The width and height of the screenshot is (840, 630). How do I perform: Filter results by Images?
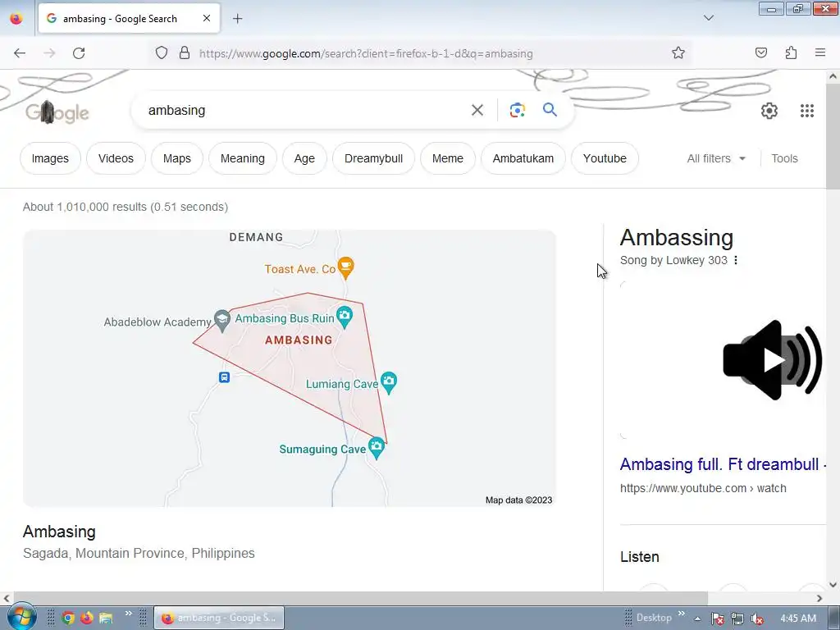point(50,158)
